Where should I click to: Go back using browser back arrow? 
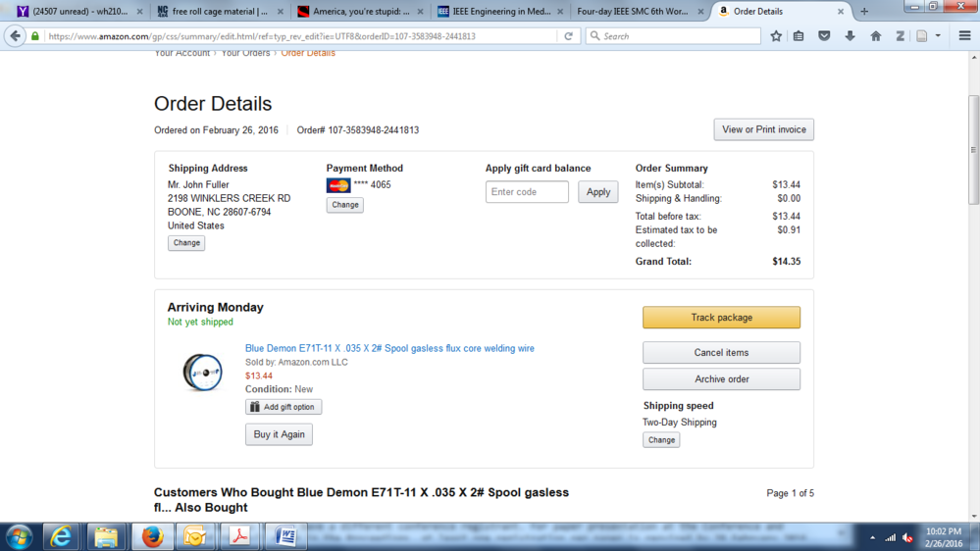15,36
